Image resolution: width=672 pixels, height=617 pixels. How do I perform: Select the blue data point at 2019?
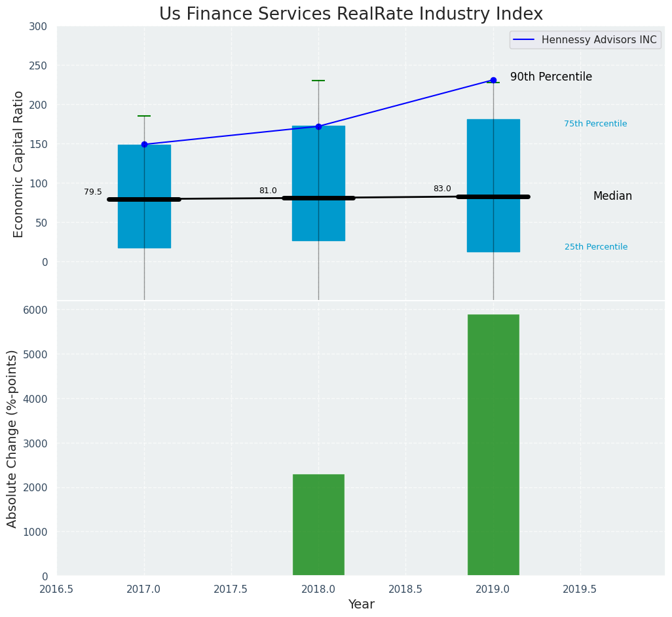tap(493, 80)
